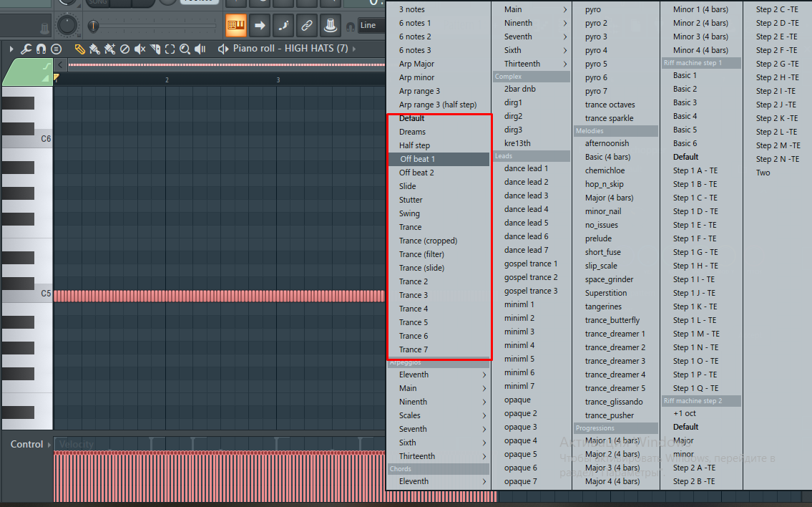Viewport: 812px width, 507px height.
Task: Click bar 2 marker on the timeline
Action: tap(167, 79)
